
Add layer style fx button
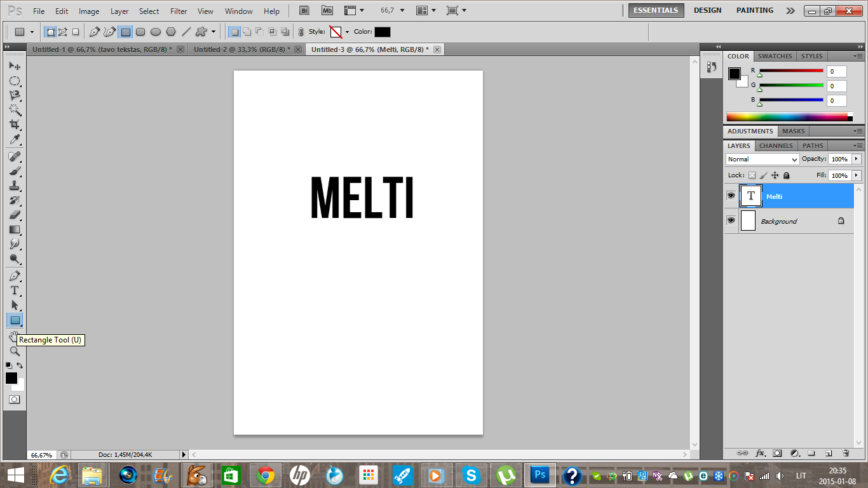pyautogui.click(x=760, y=453)
